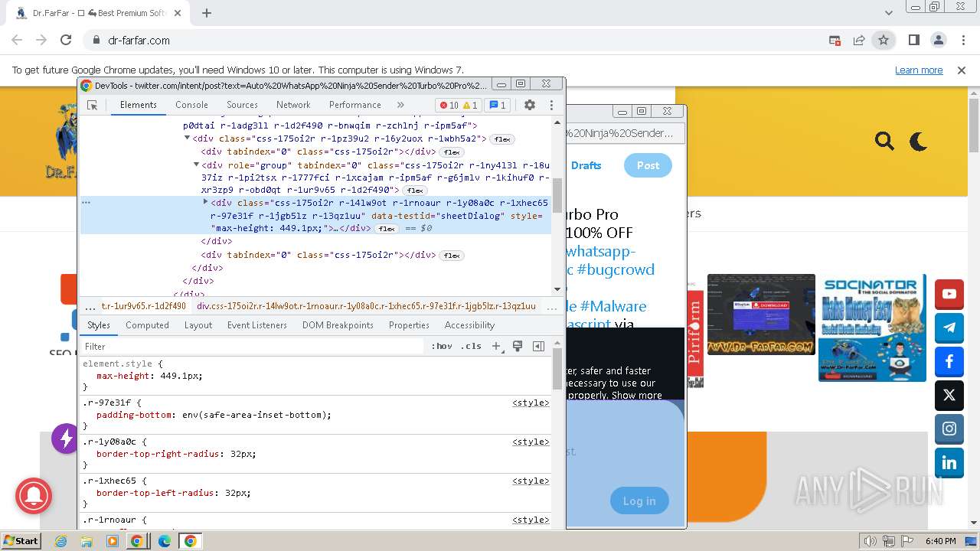
Task: Add a new style rule with plus icon
Action: [496, 346]
